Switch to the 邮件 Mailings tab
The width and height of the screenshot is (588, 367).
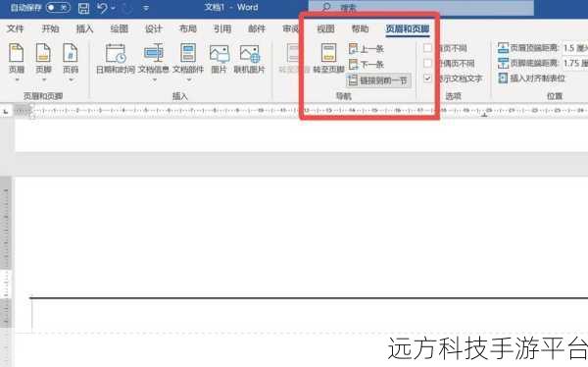tap(257, 28)
